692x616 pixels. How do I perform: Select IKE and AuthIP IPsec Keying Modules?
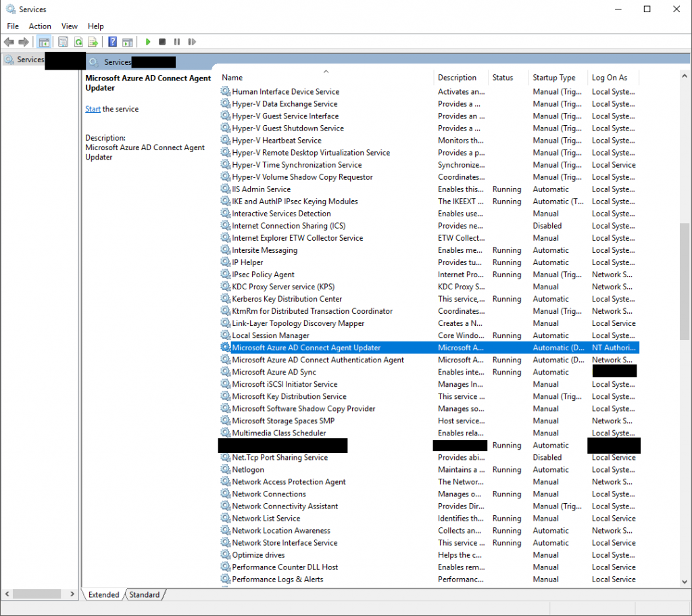pos(429,202)
